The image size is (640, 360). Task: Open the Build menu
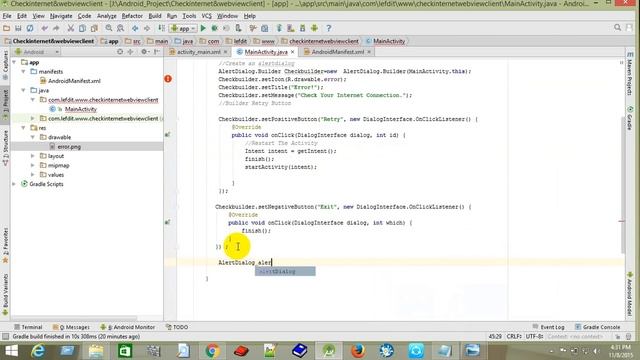(155, 16)
